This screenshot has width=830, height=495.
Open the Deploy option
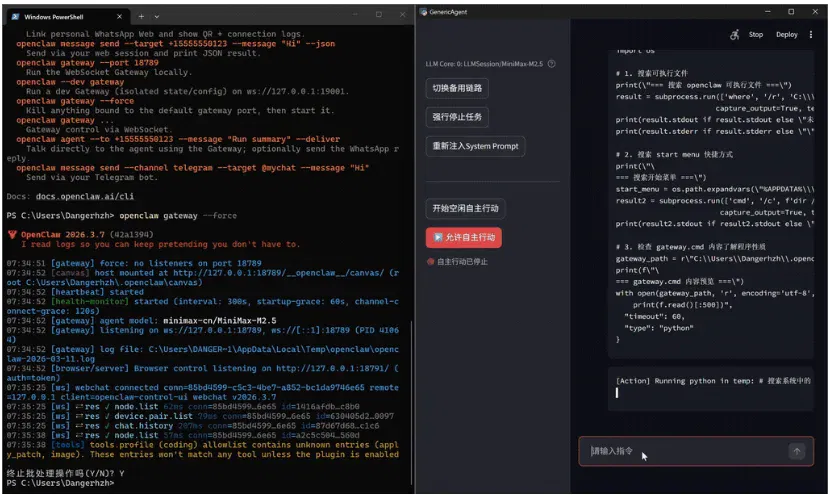787,34
